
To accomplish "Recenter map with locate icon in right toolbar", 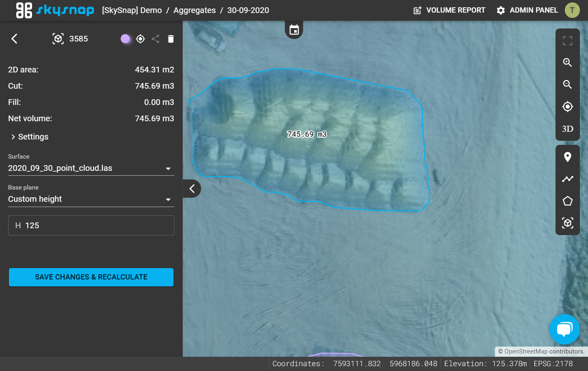I will click(x=568, y=107).
